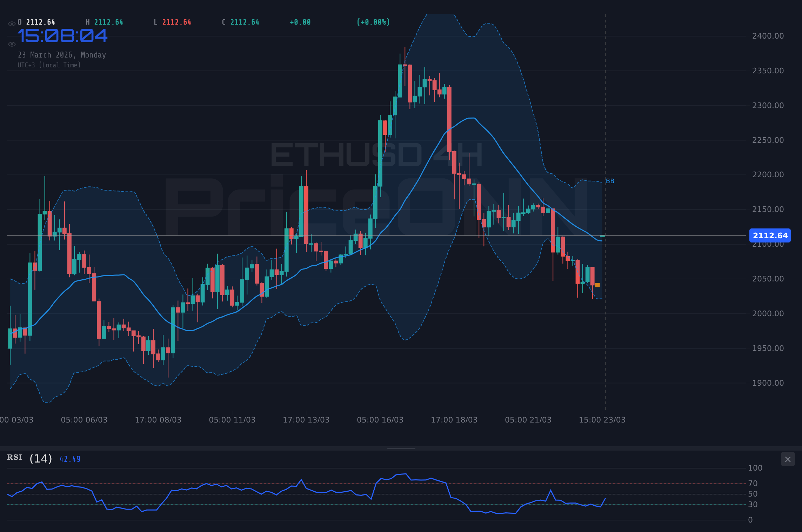Click the L 2112.64 low value
Viewport: 802px width, 532px height.
172,22
